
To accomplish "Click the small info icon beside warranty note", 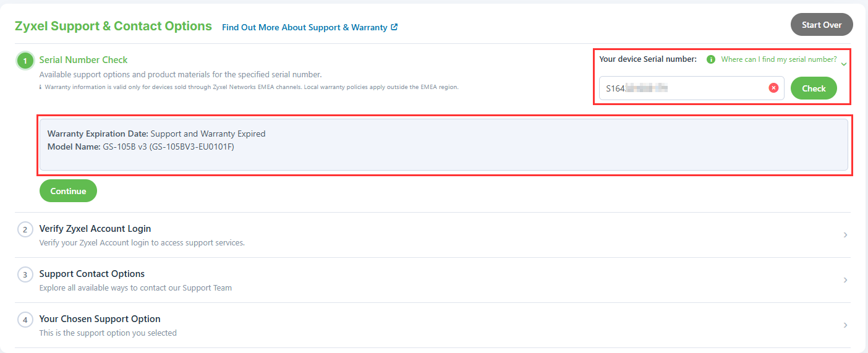I will click(41, 87).
